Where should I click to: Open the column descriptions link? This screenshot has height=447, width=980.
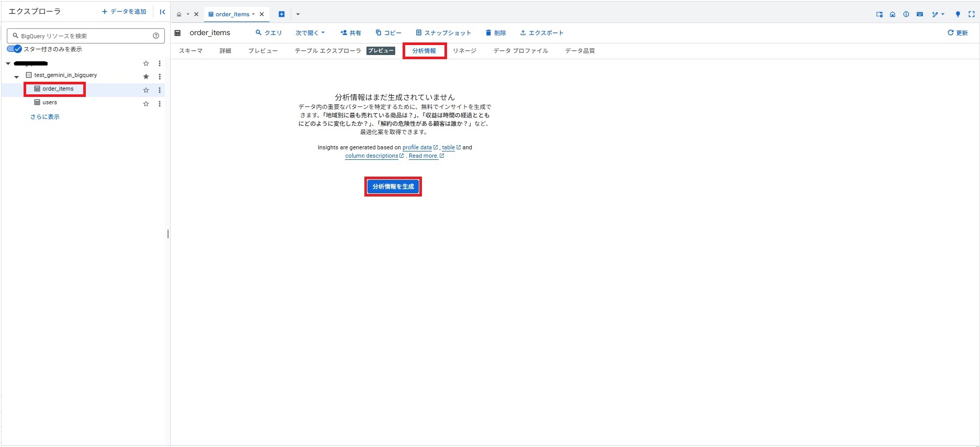pos(371,156)
